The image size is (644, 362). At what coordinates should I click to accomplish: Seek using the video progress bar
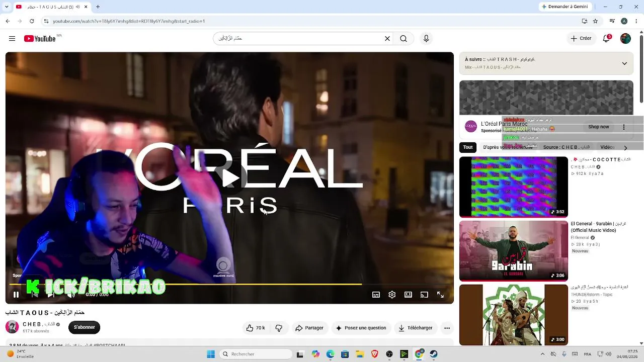point(229,285)
